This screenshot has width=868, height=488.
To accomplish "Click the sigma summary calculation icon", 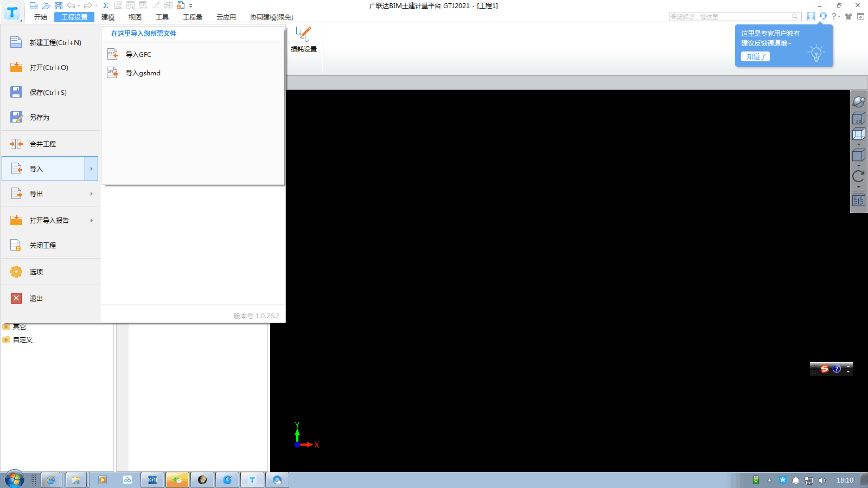I will [106, 5].
